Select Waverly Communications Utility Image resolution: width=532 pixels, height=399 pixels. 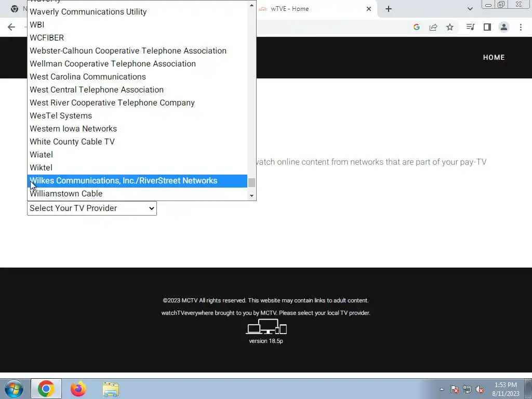(x=137, y=11)
